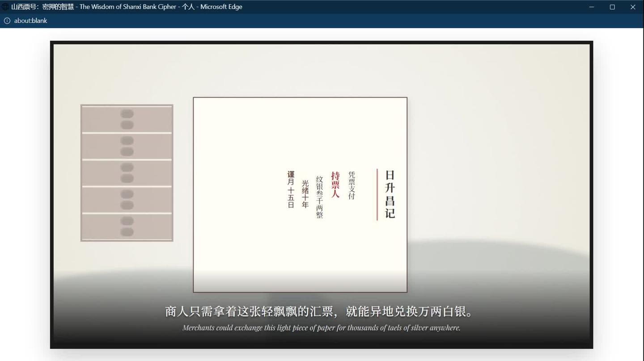Click the top drawer of the cabinet
This screenshot has width=644, height=361.
coord(127,119)
